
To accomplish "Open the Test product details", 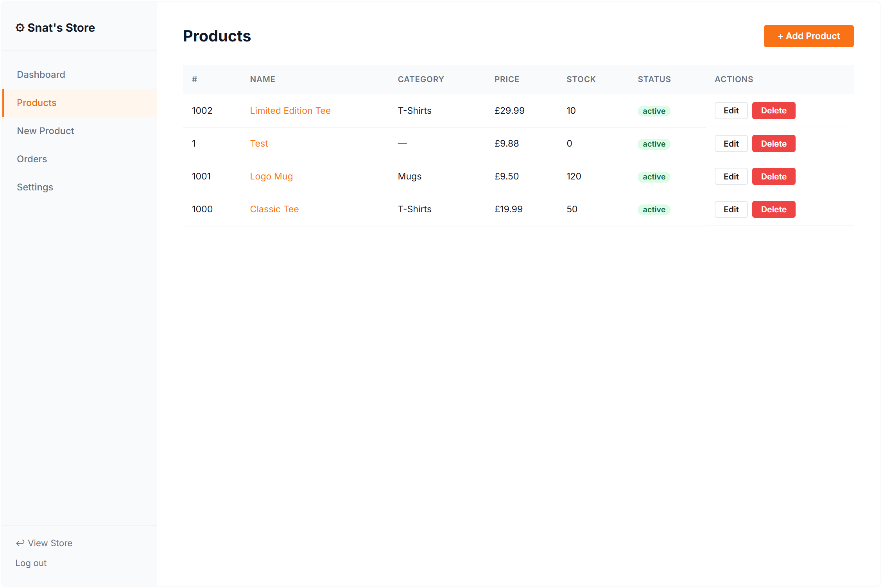I will [x=259, y=143].
